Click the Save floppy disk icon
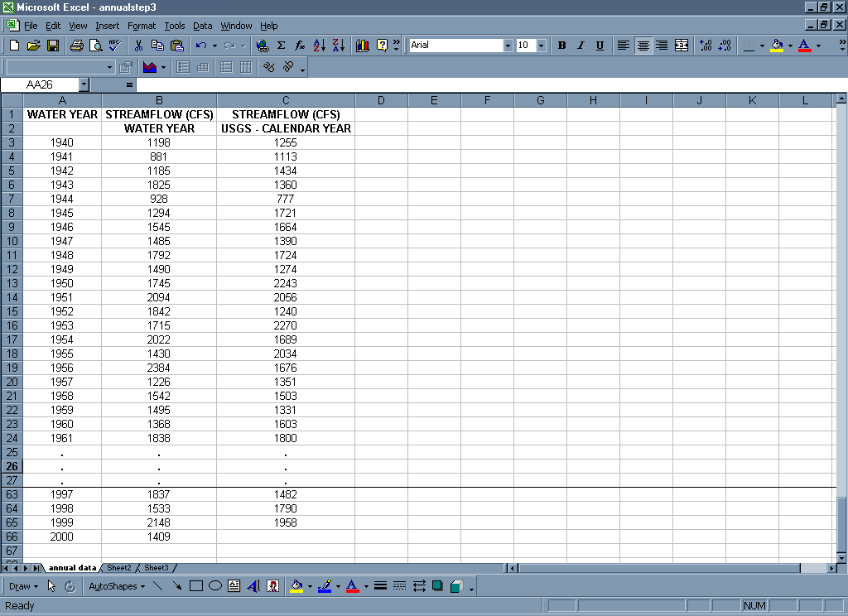Image resolution: width=848 pixels, height=616 pixels. (x=52, y=46)
